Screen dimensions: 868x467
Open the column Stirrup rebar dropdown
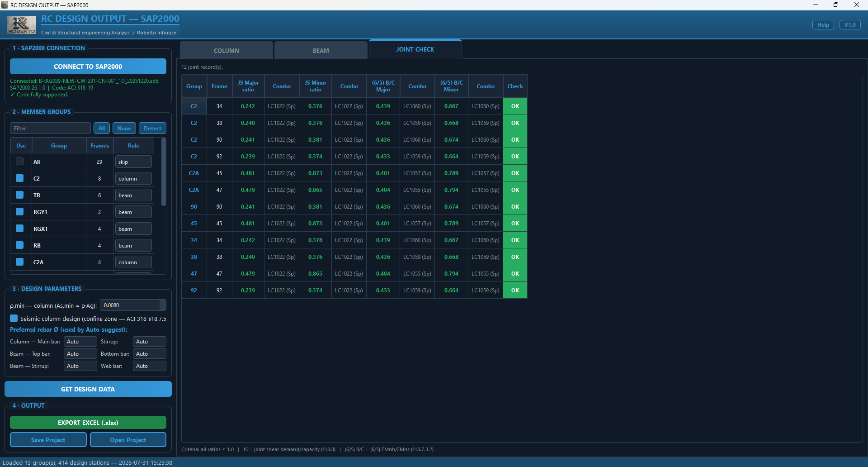click(150, 342)
